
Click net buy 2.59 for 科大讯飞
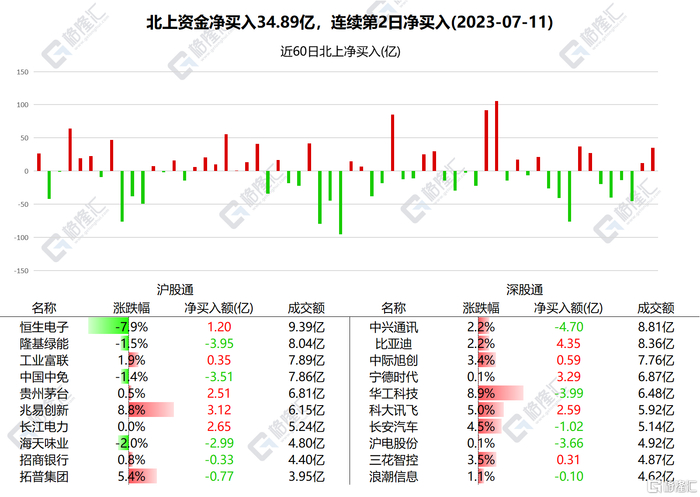tap(568, 410)
